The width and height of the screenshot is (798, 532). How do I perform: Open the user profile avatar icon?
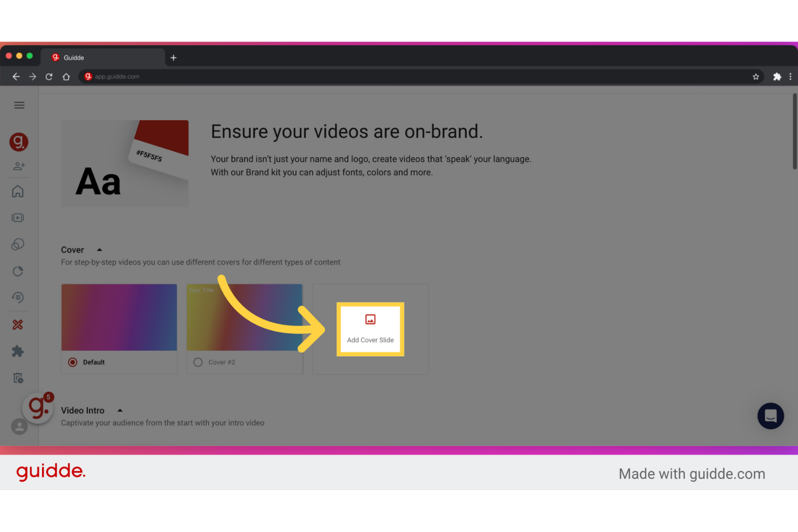19,426
